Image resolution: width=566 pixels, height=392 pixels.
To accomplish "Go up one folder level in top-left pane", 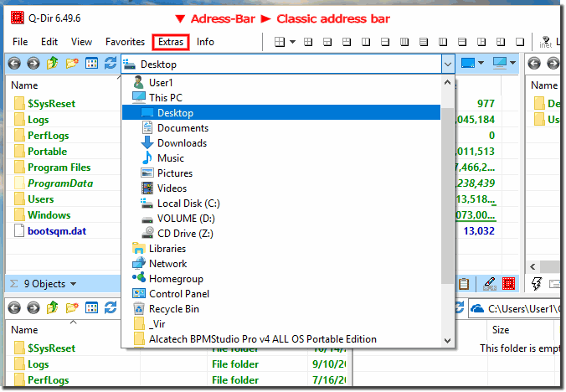I will tap(53, 63).
